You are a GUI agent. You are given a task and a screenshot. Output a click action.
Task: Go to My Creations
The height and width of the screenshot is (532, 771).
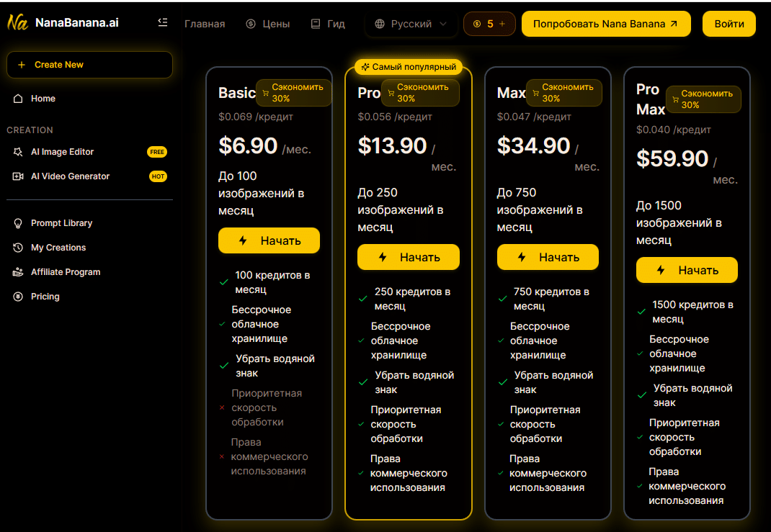pyautogui.click(x=58, y=248)
